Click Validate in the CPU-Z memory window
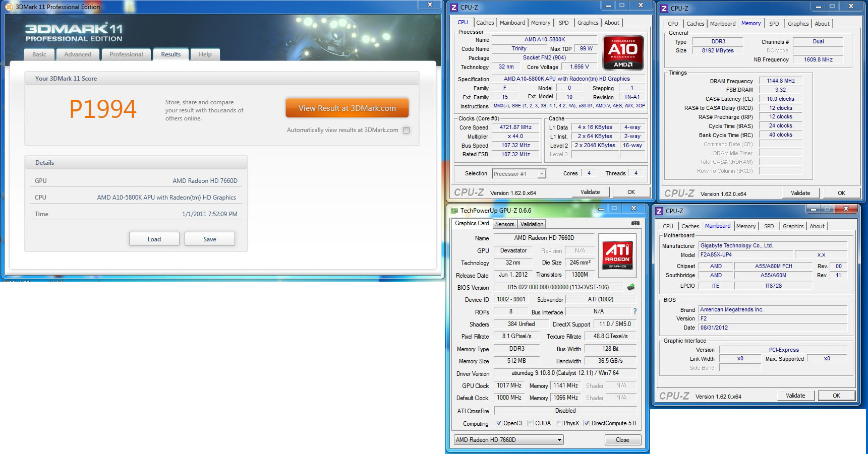This screenshot has height=454, width=868. click(800, 193)
